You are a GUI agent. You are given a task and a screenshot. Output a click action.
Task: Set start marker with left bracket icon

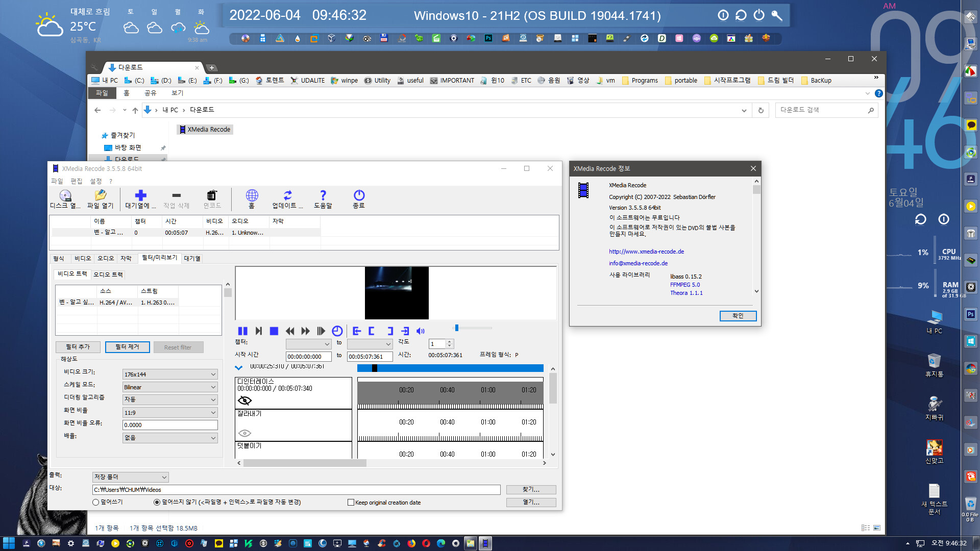[372, 331]
